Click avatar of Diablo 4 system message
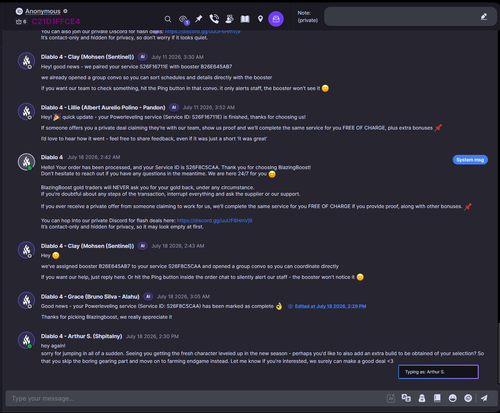This screenshot has height=413, width=500. click(26, 162)
